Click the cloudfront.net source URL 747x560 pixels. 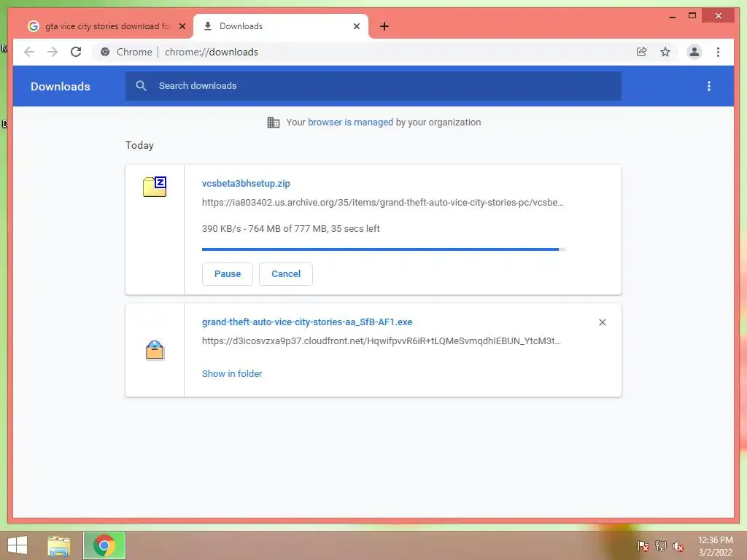[381, 341]
